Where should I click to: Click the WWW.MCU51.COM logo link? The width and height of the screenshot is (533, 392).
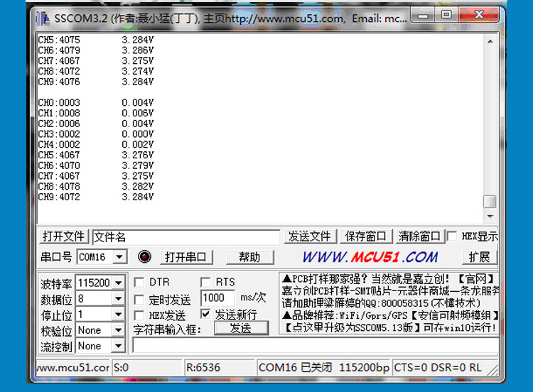coord(370,257)
